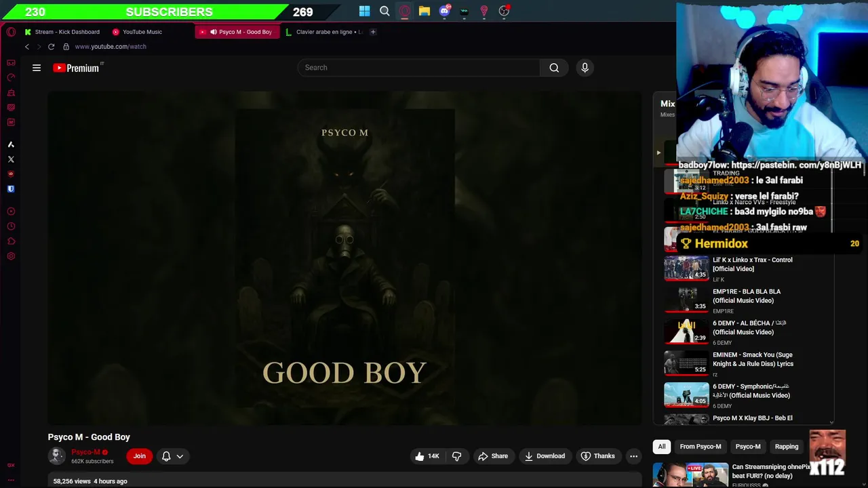The width and height of the screenshot is (868, 488).
Task: Open the Opera GX main menu icon
Action: click(11, 32)
